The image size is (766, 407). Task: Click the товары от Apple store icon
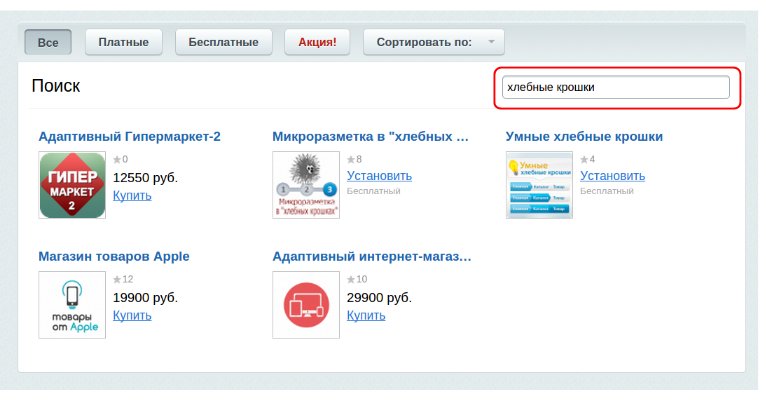pyautogui.click(x=72, y=305)
